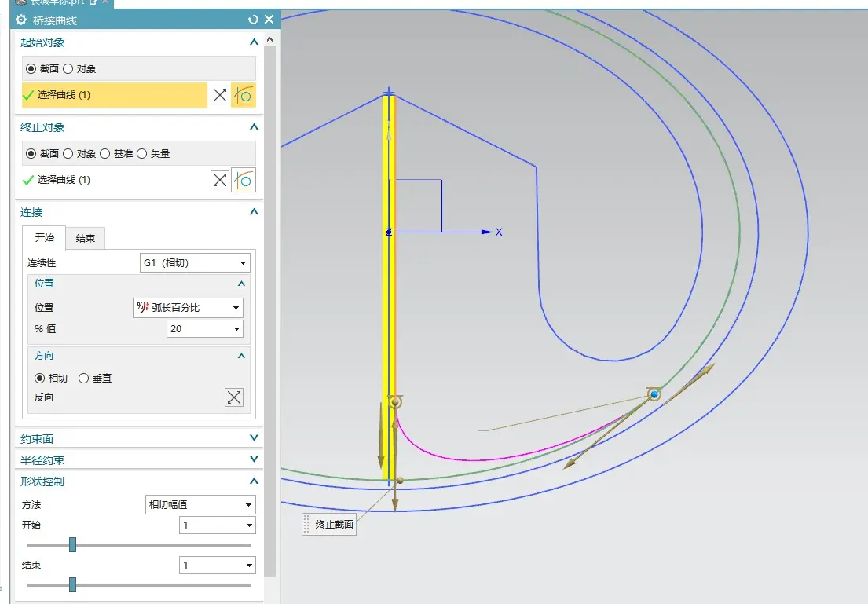Expand the 约束面 section

tap(254, 438)
